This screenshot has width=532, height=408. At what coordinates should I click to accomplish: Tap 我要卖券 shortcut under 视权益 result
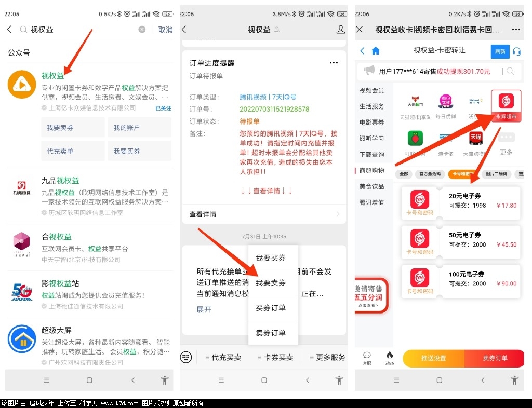pyautogui.click(x=73, y=128)
